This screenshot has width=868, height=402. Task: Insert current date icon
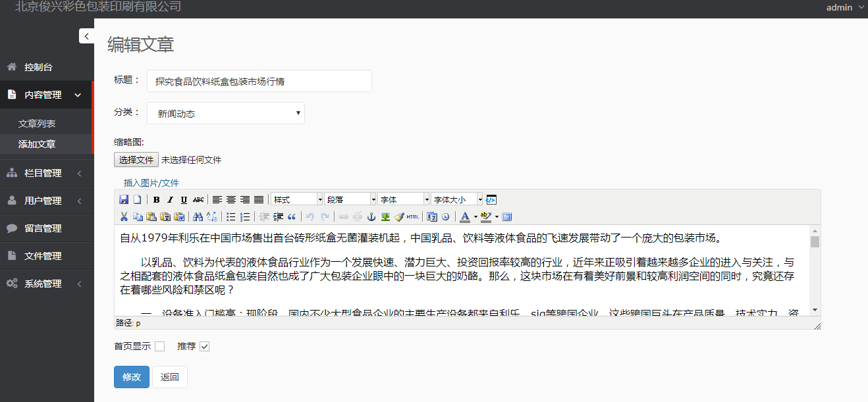click(432, 216)
